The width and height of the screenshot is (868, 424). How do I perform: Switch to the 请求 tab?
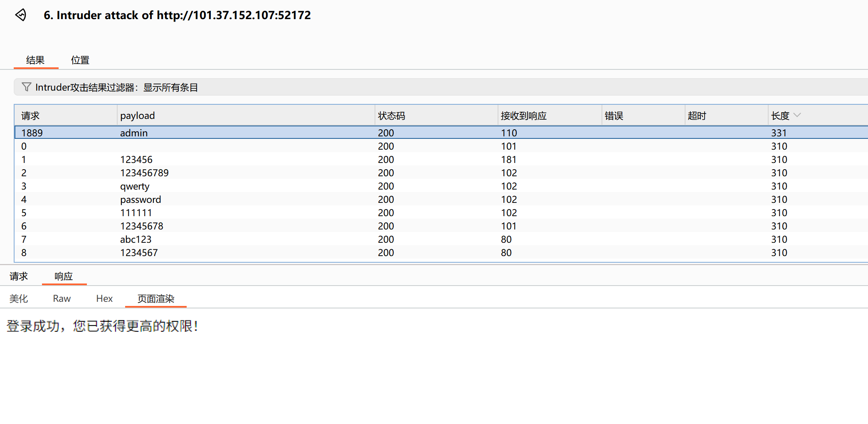[19, 276]
